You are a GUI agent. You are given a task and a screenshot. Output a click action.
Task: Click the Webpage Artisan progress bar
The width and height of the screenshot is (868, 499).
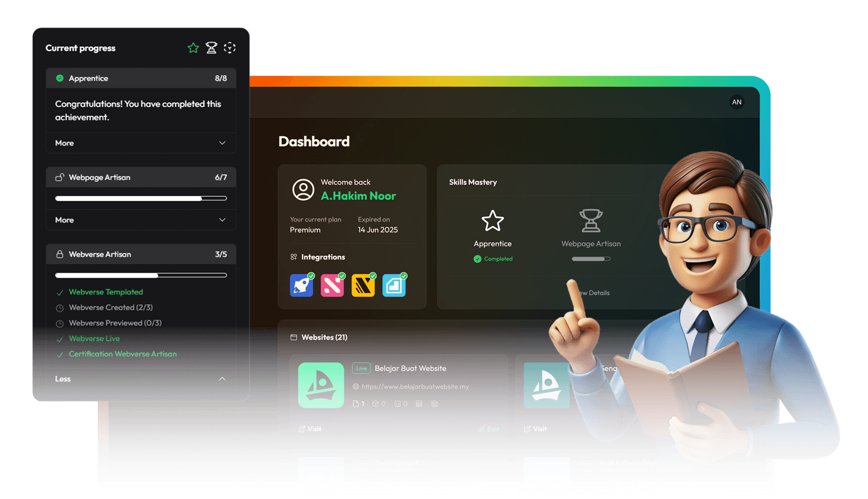tap(141, 199)
